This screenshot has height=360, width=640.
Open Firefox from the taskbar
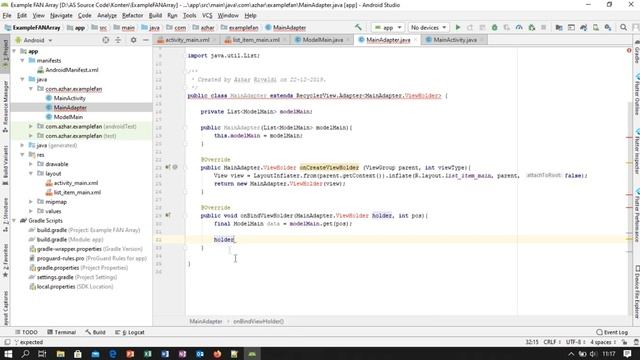click(x=217, y=354)
